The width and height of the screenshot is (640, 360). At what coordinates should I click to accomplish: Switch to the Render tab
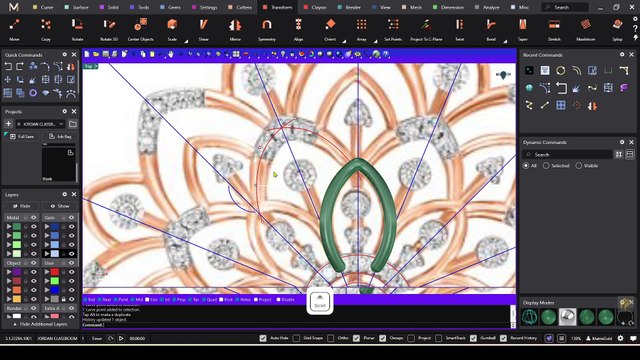(x=349, y=7)
